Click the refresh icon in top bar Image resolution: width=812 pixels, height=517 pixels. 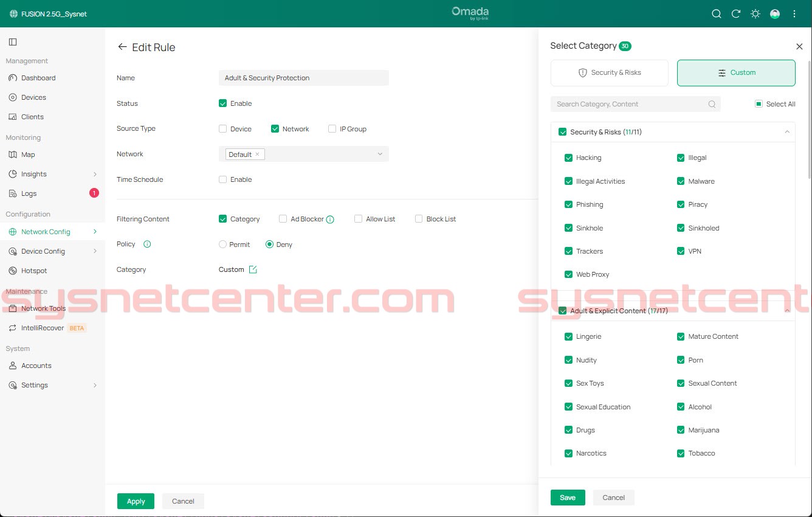[x=736, y=13]
